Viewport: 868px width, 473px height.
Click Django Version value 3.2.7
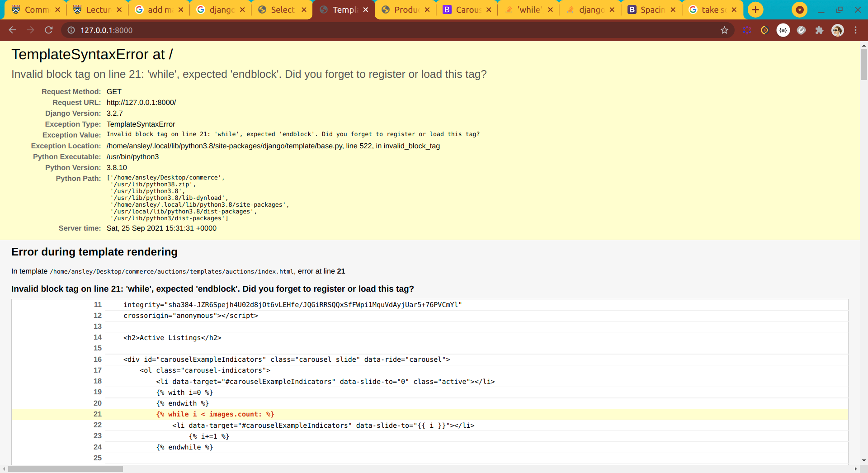pyautogui.click(x=114, y=114)
